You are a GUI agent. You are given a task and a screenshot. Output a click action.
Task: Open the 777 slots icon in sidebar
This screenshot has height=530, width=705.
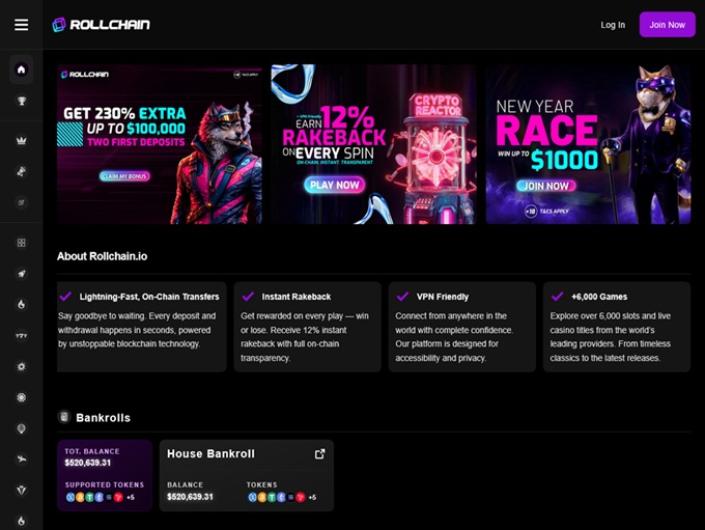click(21, 336)
